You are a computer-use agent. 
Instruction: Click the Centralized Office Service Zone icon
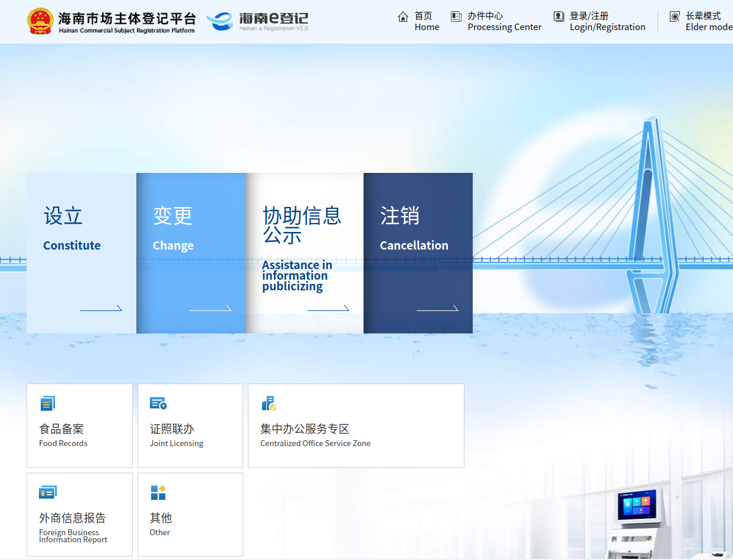[x=269, y=404]
